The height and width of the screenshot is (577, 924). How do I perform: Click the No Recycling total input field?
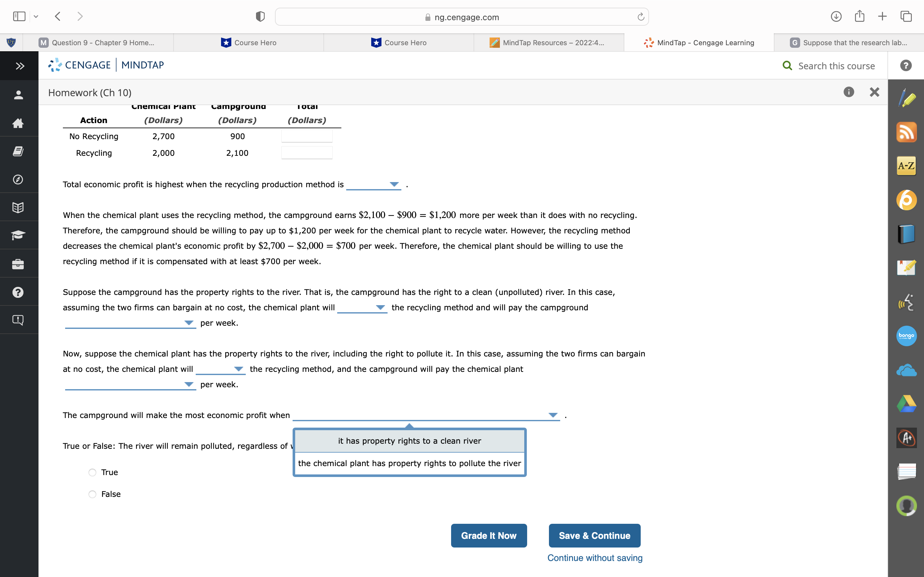click(x=307, y=136)
